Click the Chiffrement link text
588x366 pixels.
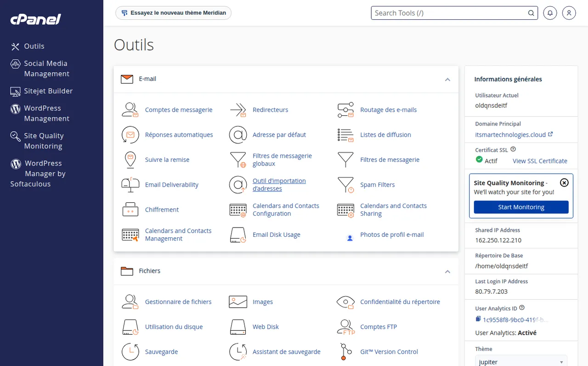tap(162, 210)
